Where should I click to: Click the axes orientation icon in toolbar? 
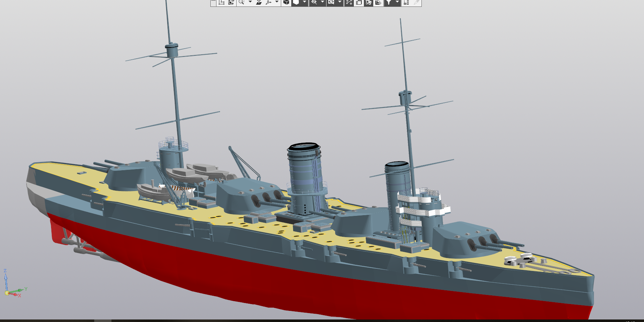268,2
